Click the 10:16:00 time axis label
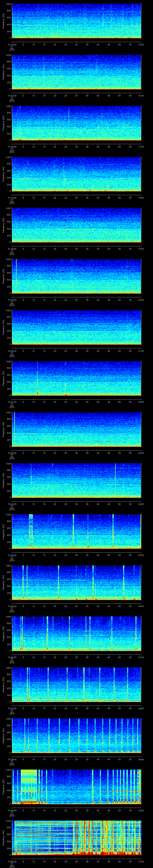The image size is (153, 868). coord(12,147)
